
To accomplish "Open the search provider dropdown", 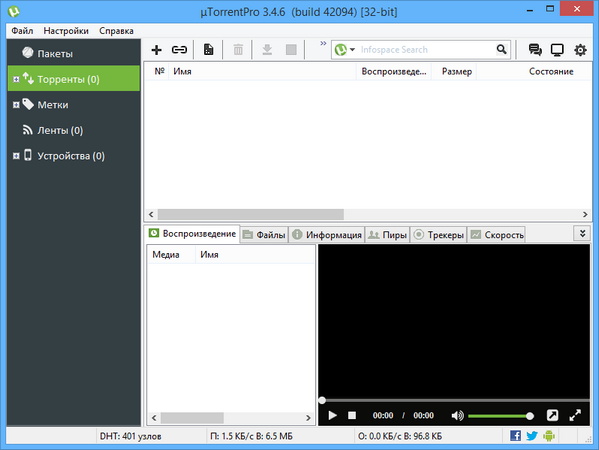I will pos(345,50).
